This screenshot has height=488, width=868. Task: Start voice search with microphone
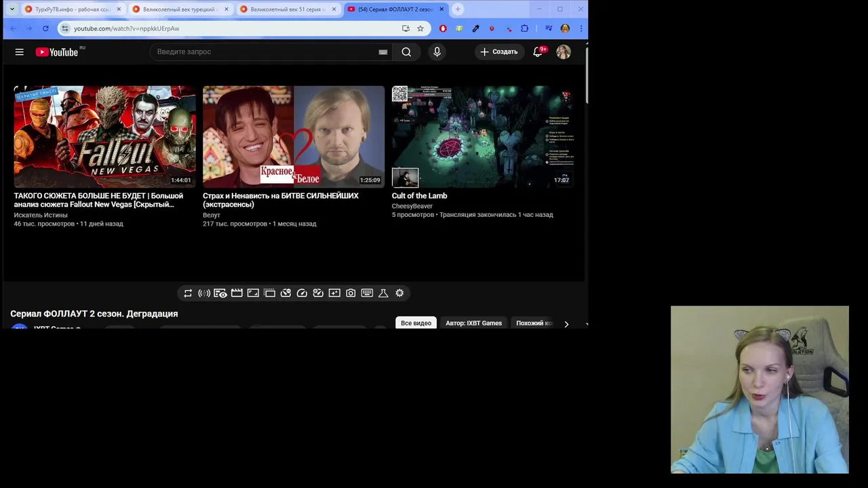tap(437, 52)
